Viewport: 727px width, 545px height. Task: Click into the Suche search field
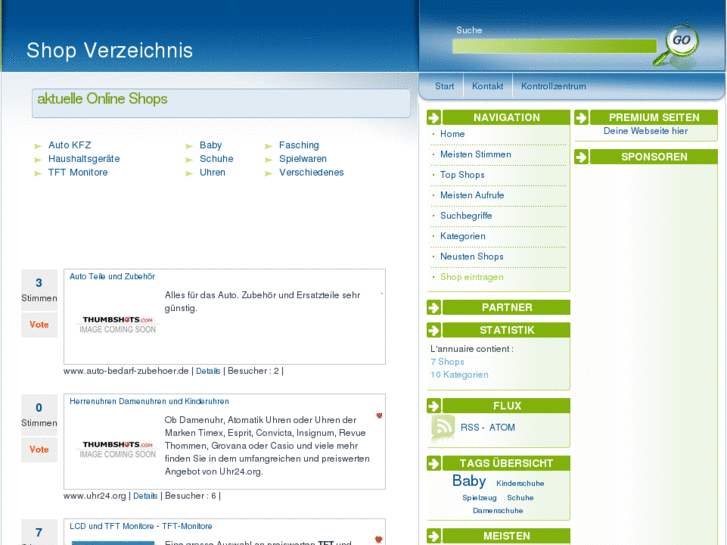click(555, 46)
